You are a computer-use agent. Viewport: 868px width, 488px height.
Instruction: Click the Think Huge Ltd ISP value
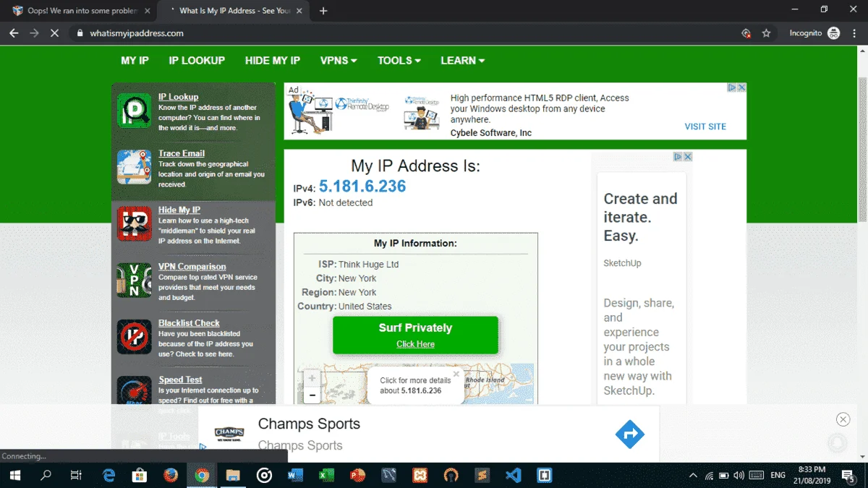(368, 265)
